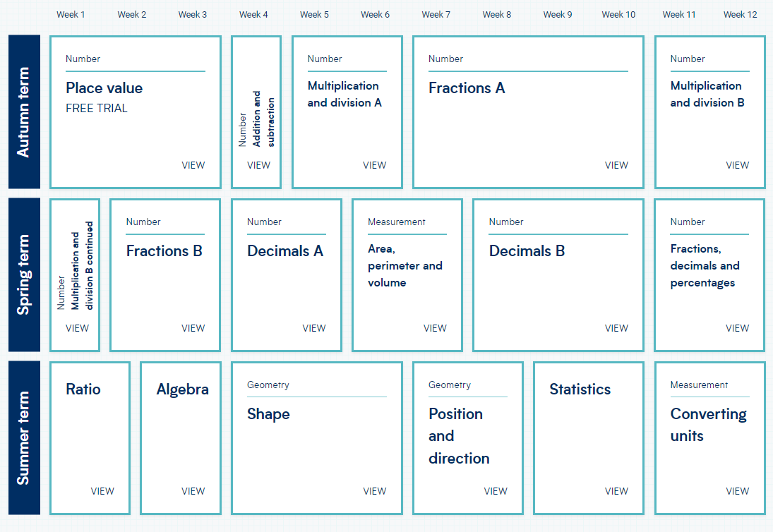
Task: Open Multiplication and division B card
Action: tap(710, 111)
